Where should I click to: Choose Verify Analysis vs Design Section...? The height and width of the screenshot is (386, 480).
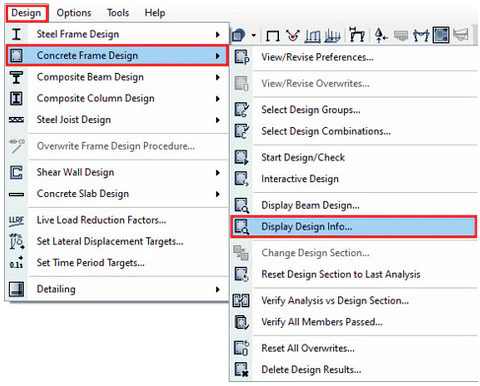[354, 301]
